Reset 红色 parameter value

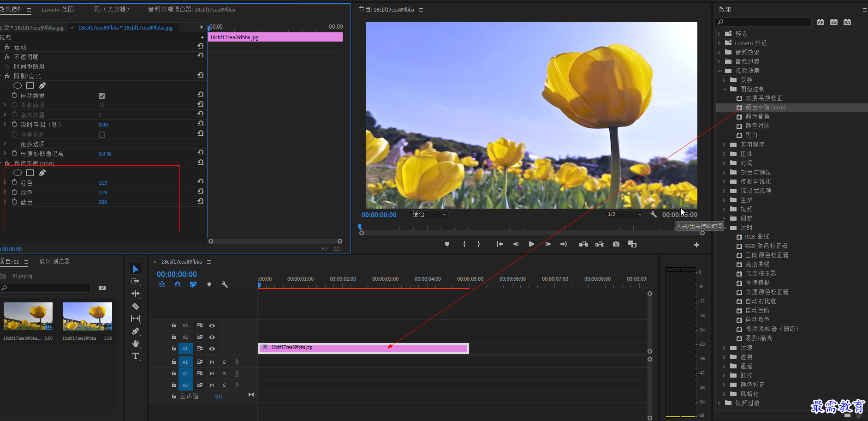tap(201, 182)
